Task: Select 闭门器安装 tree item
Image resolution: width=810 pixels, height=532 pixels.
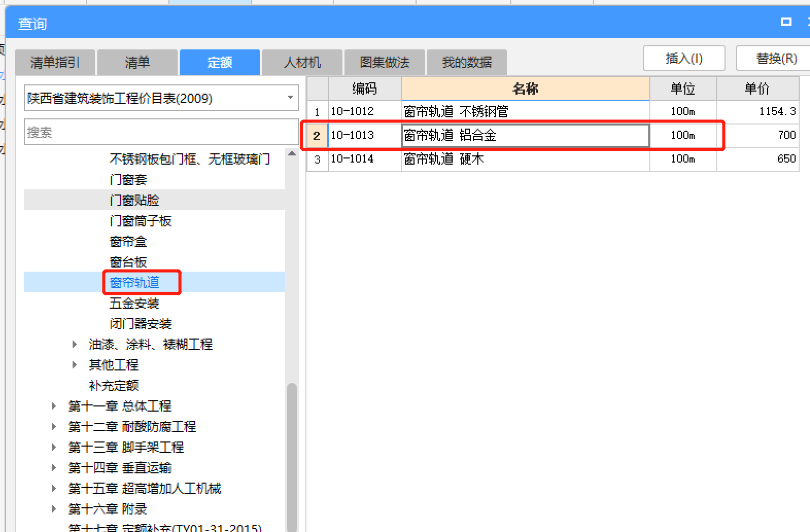Action: click(x=141, y=324)
